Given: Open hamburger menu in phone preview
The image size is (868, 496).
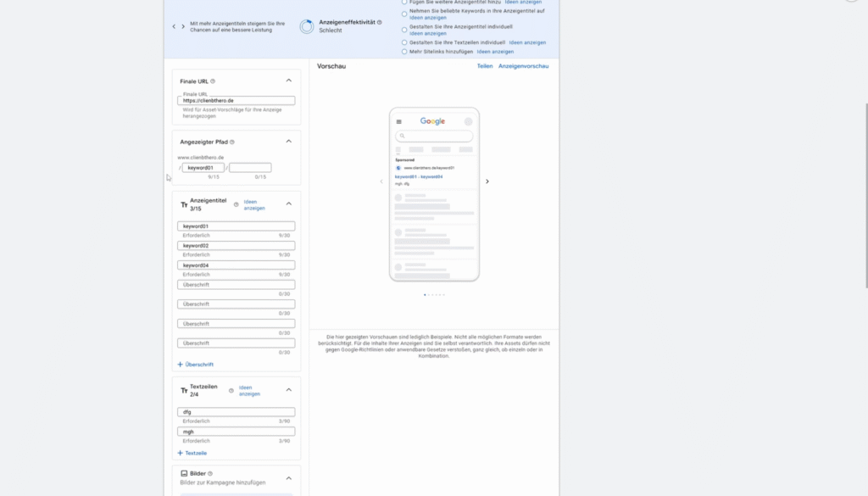Looking at the screenshot, I should (x=398, y=122).
